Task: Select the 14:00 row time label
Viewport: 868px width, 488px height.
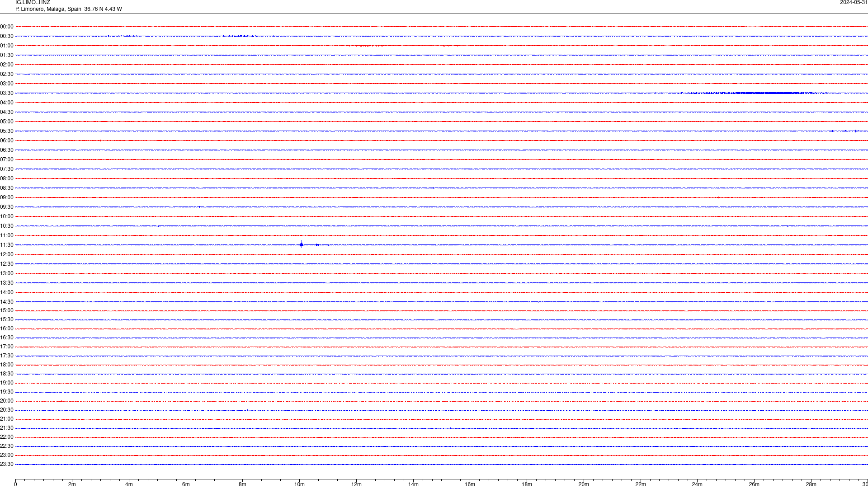Action: coord(7,292)
